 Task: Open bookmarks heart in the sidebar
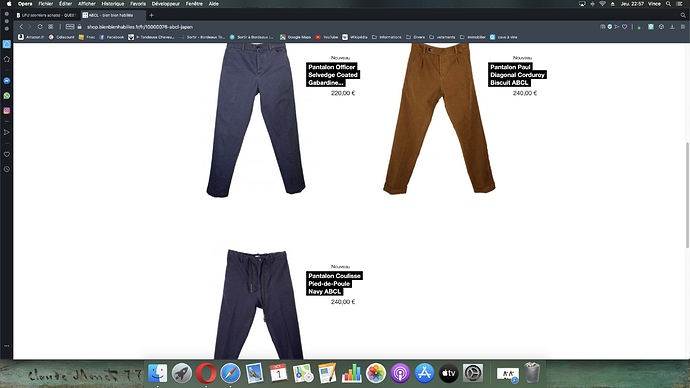click(7, 154)
